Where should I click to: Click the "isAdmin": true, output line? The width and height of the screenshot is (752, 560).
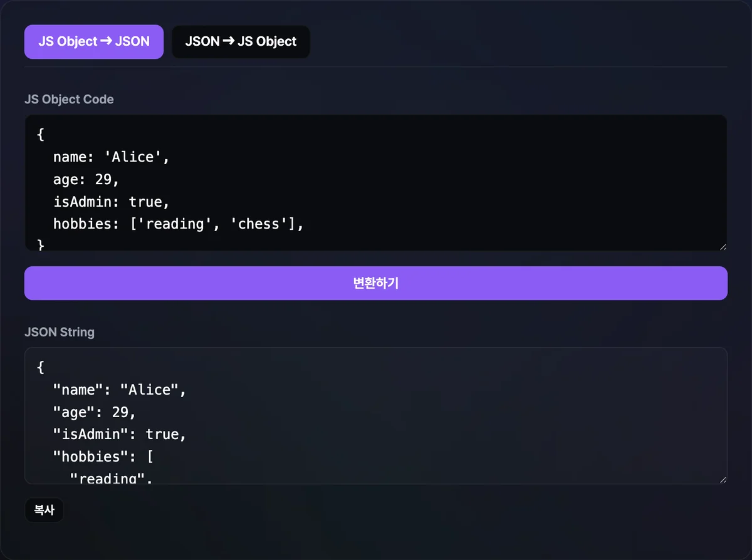[120, 435]
